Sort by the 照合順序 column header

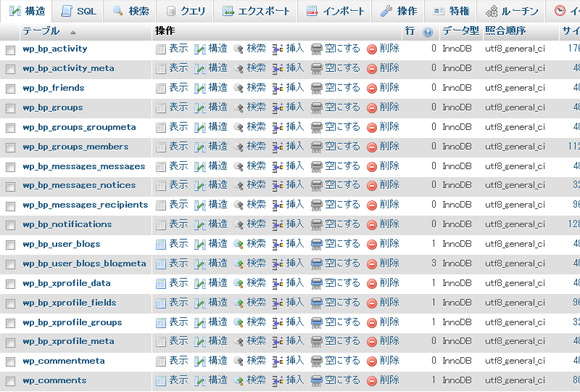[x=505, y=31]
